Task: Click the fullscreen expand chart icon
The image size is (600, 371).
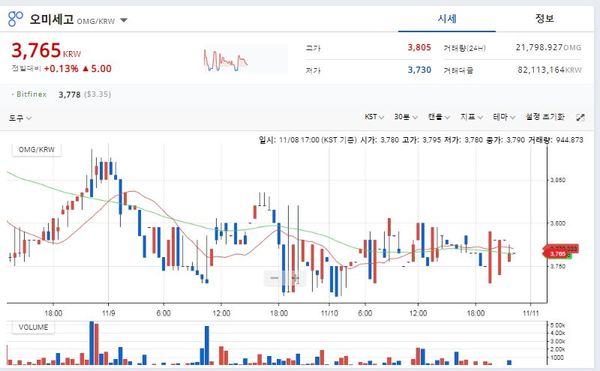Action: pos(580,117)
